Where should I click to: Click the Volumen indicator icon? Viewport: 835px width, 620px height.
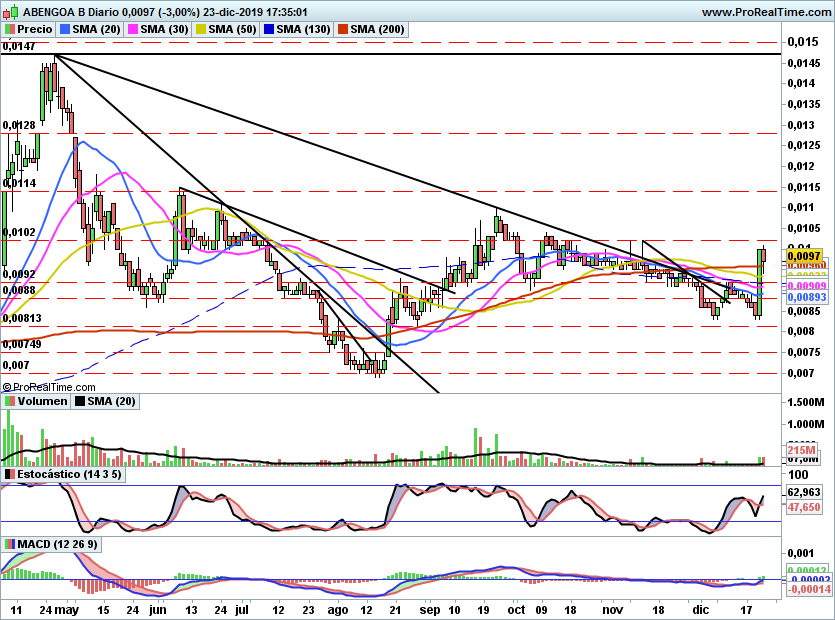[9, 401]
